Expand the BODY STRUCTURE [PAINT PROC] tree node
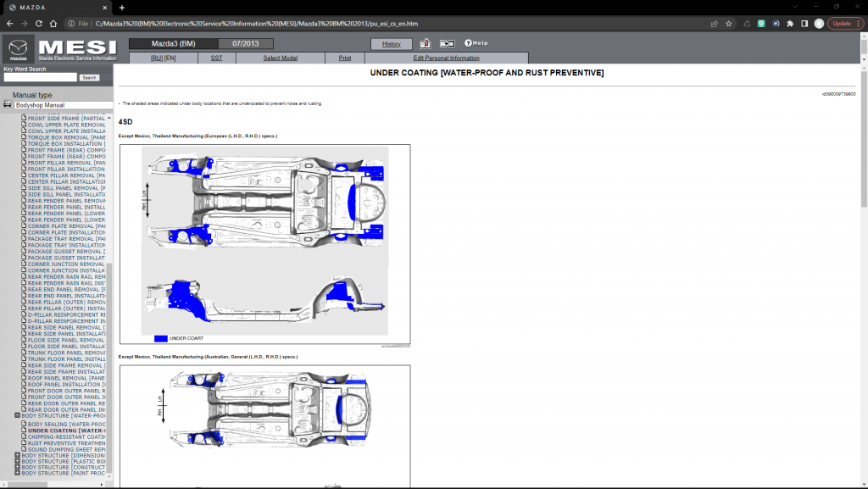Viewport: 868px width, 489px height. click(x=17, y=473)
